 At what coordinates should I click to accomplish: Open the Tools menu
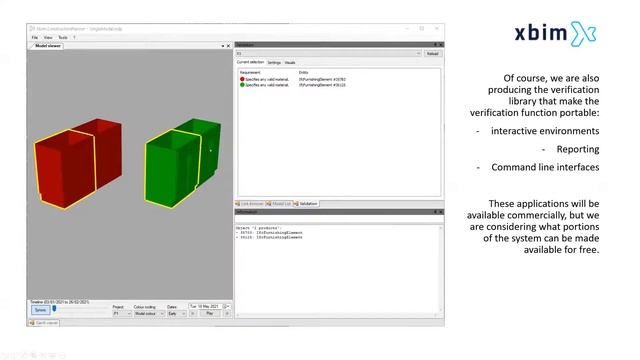point(63,37)
